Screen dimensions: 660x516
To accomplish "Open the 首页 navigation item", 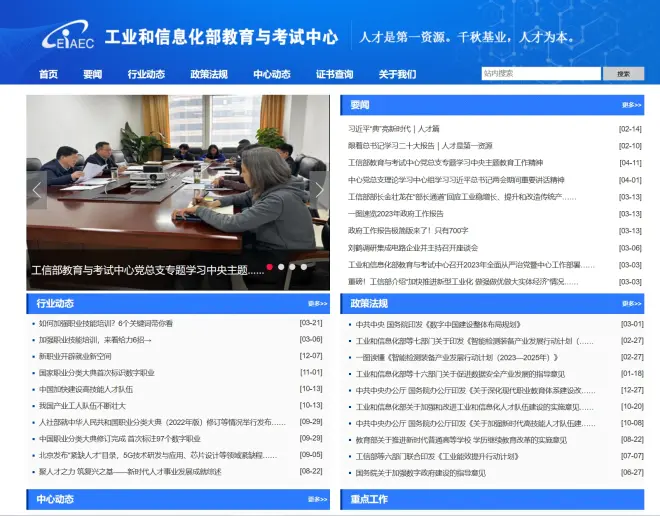I will click(x=48, y=74).
